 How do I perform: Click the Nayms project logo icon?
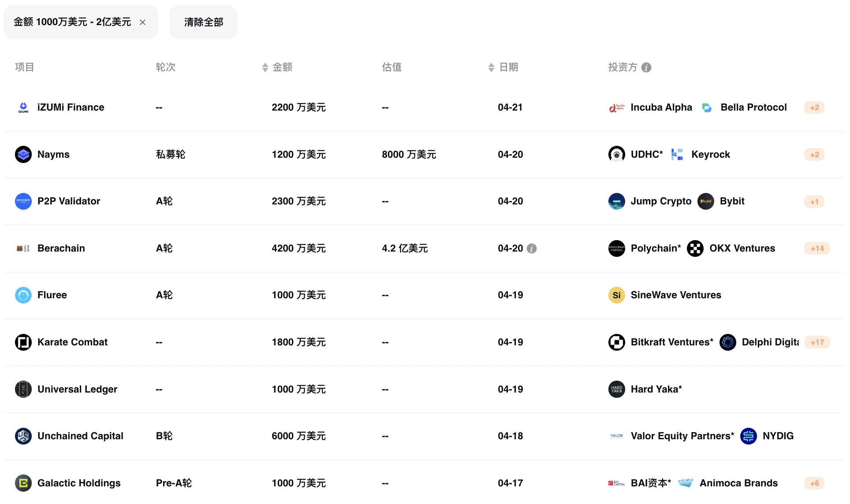click(x=23, y=155)
